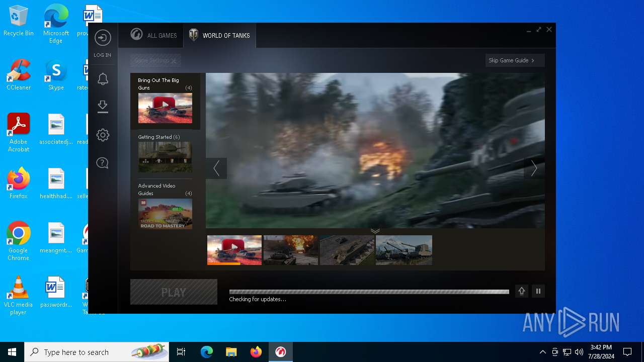This screenshot has width=644, height=362.
Task: Select Bring Out The Big Guns playlist
Action: pyautogui.click(x=165, y=101)
